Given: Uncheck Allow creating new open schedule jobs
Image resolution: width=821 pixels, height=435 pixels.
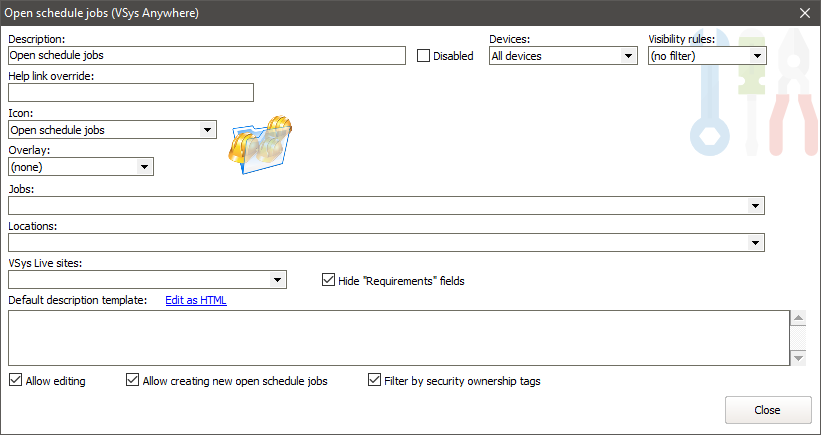Looking at the screenshot, I should pyautogui.click(x=133, y=380).
